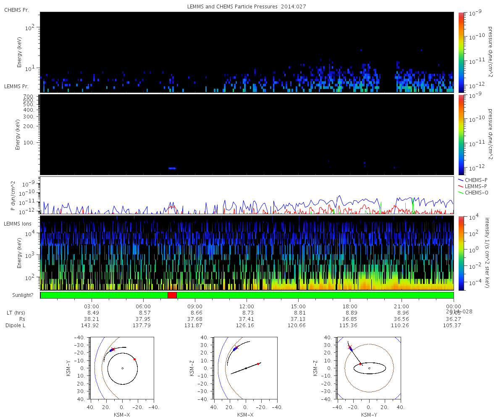Viewport: 504px width, 420px height.
Task: Click the Dipole L value 143.92
Action: click(x=90, y=325)
